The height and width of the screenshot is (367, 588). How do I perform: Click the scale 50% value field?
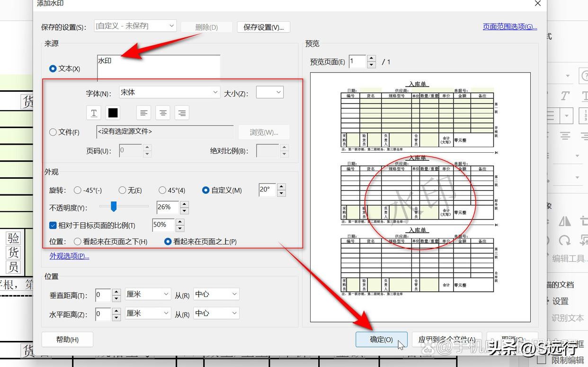point(163,225)
